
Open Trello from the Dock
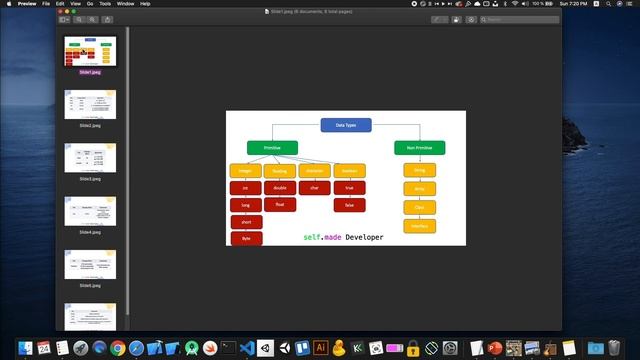[302, 348]
